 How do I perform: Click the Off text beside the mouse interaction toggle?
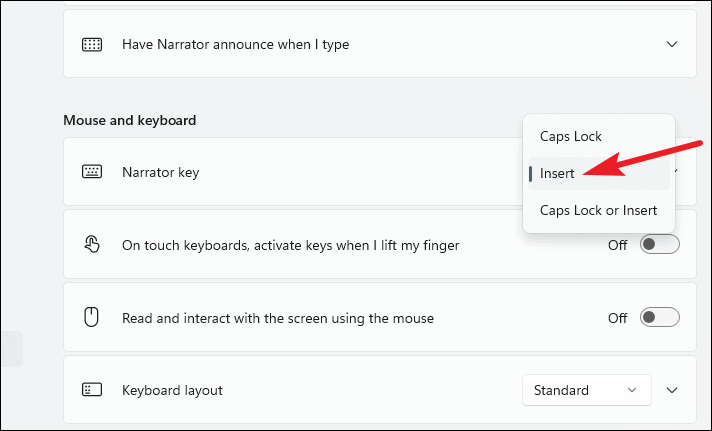pos(618,318)
